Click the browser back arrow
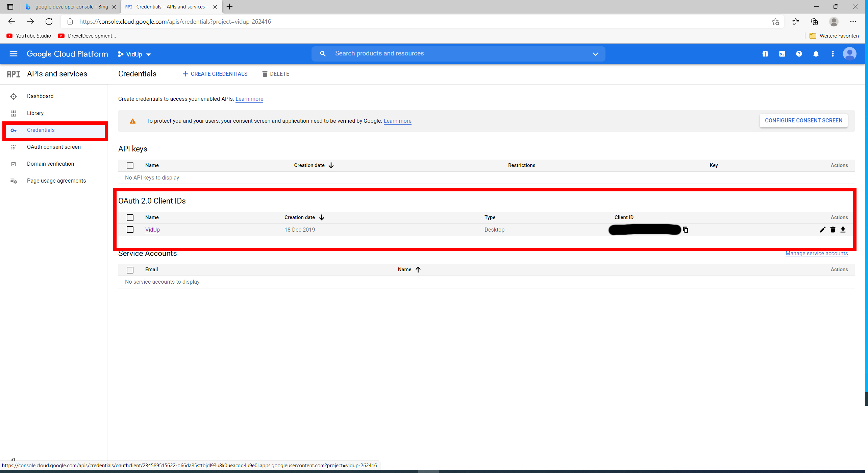Viewport: 868px width, 473px height. click(x=12, y=22)
